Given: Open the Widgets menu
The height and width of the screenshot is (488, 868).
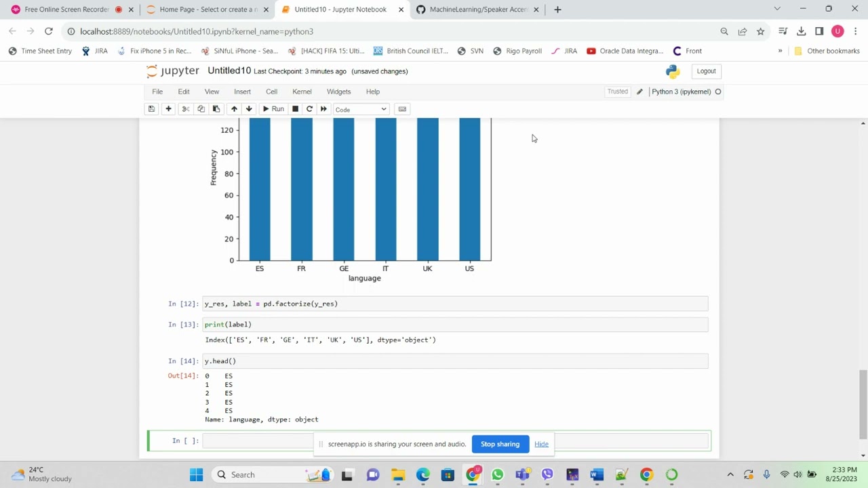Looking at the screenshot, I should click(x=338, y=91).
